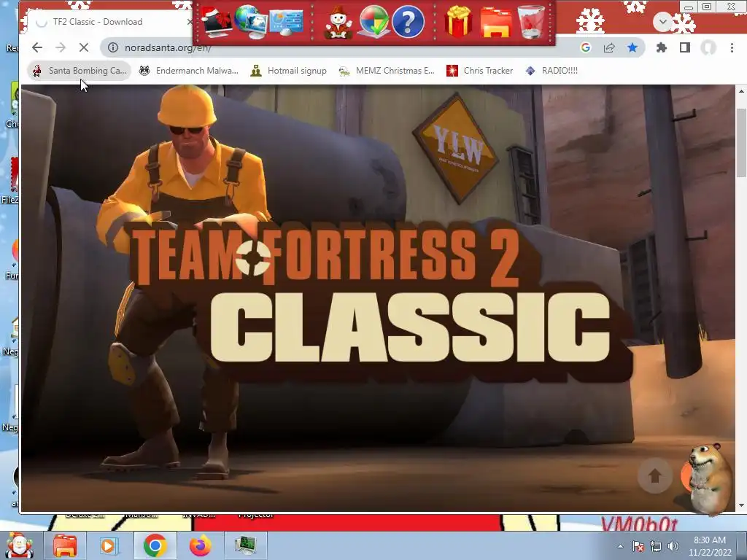The height and width of the screenshot is (560, 747).
Task: Click the Google icon in the address bar
Action: point(586,47)
